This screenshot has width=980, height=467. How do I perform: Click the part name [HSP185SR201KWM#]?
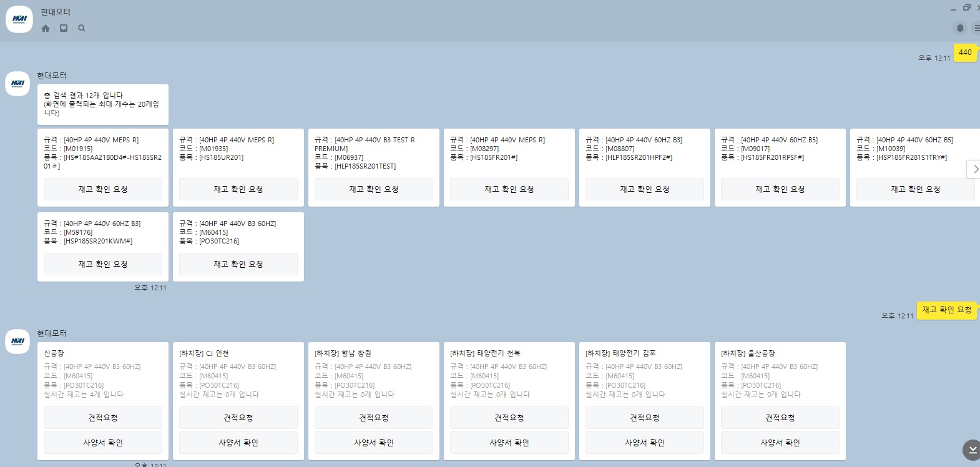[x=98, y=241]
